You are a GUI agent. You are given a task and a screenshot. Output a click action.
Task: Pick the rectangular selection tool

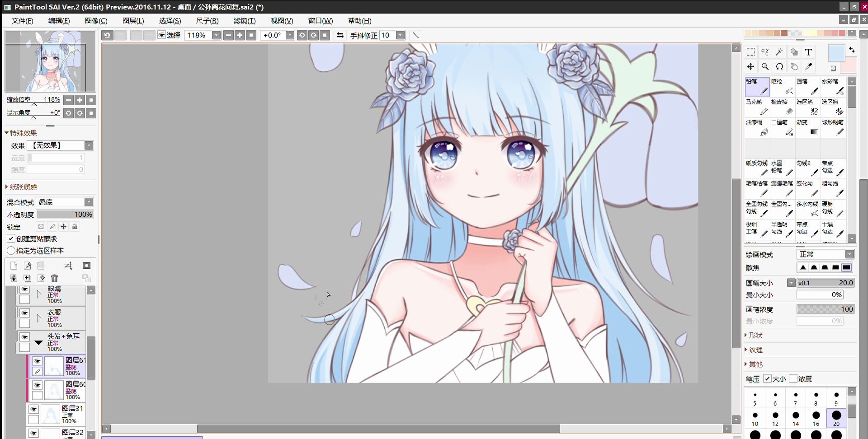(x=750, y=52)
